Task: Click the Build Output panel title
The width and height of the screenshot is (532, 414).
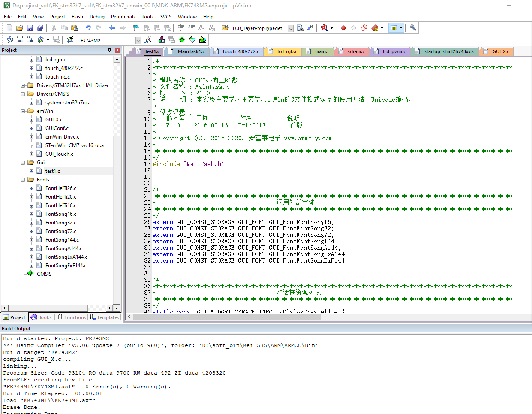Action: [16, 329]
